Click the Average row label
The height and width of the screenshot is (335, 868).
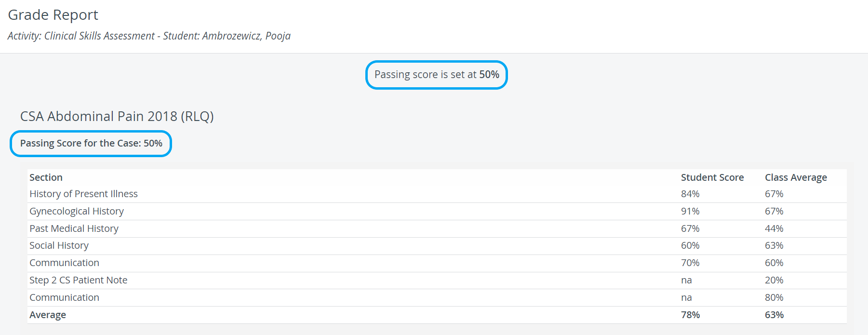point(48,315)
